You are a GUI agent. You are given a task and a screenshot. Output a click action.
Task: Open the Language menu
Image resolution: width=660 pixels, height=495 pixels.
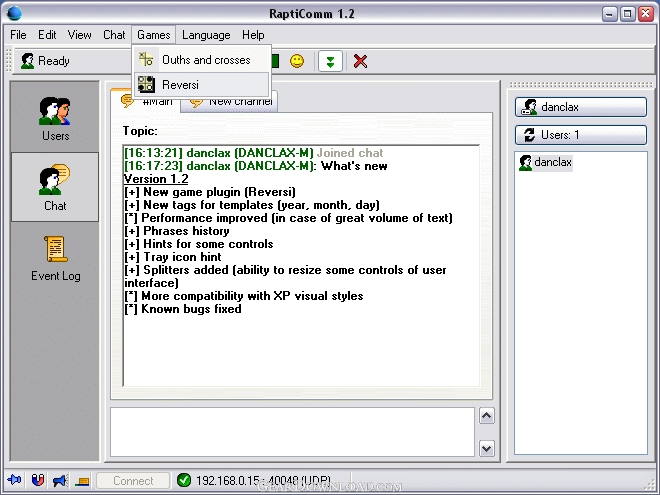click(x=206, y=35)
